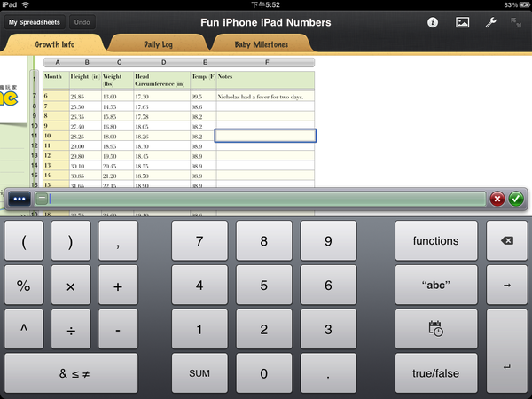Select height cell 24.85
Viewport: 532px width, 399px height.
pos(85,97)
